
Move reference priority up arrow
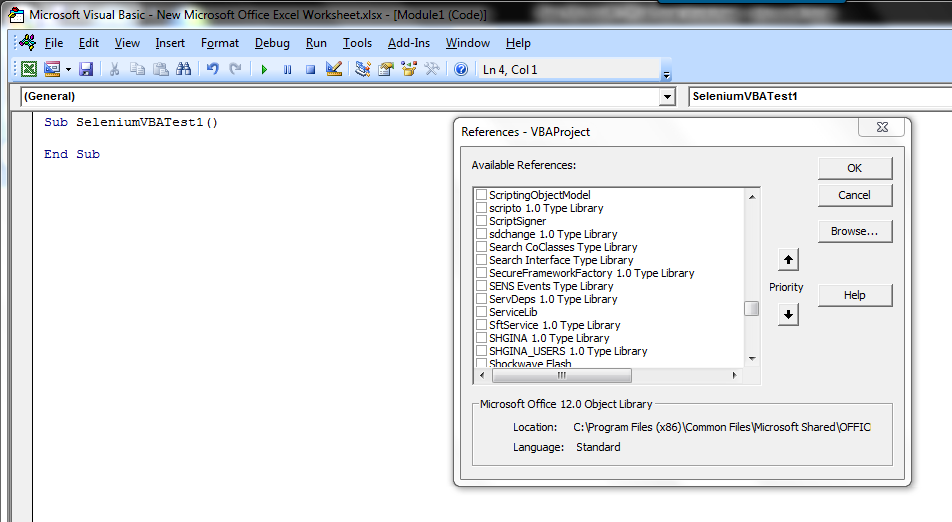(788, 260)
